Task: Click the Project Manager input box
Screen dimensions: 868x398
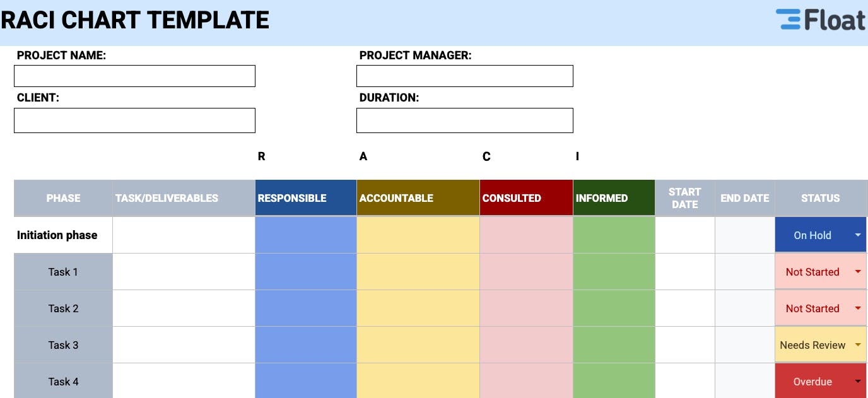Action: (464, 76)
